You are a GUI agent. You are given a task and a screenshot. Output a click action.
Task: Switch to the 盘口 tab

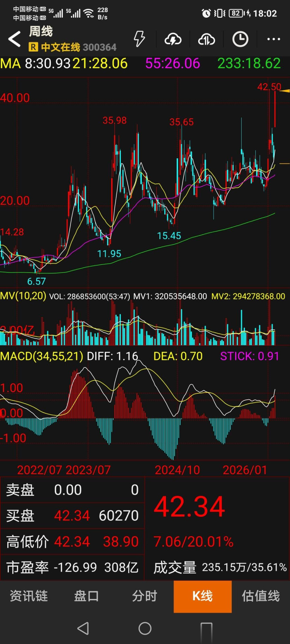pos(86,596)
